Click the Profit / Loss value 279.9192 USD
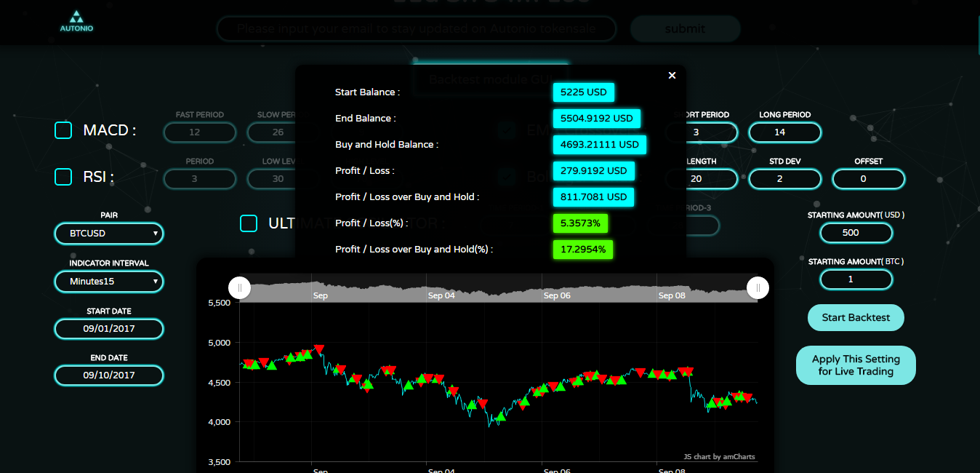The width and height of the screenshot is (980, 473). [593, 171]
